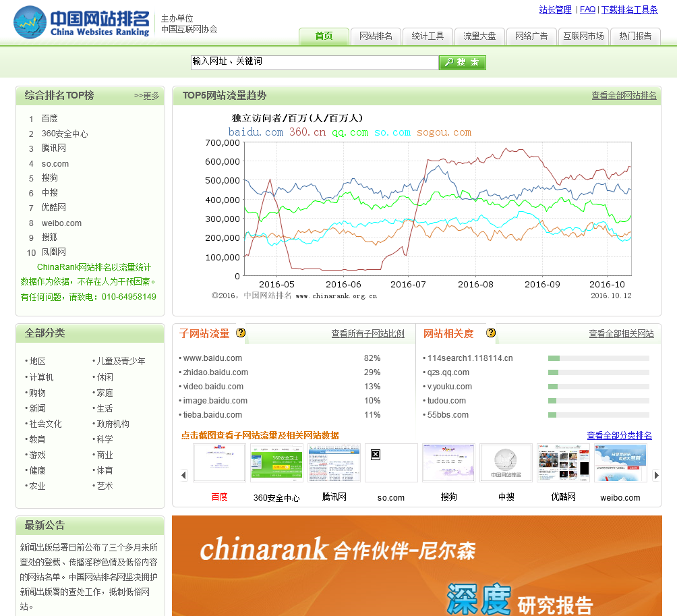677x616 pixels.
Task: Open the 地区 category
Action: [37, 361]
